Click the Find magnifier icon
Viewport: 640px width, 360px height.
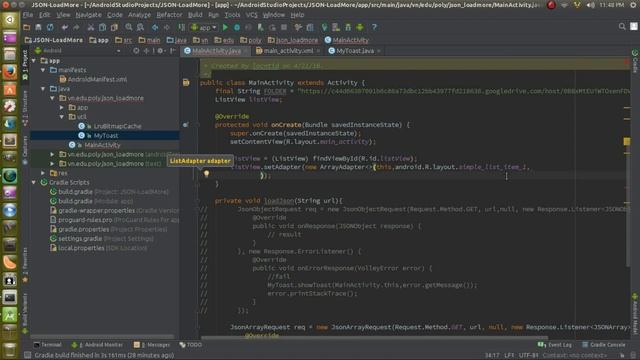[x=129, y=27]
